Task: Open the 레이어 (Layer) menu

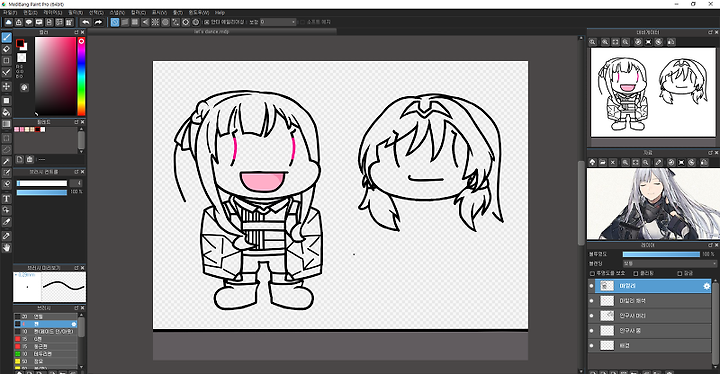Action: (x=53, y=12)
